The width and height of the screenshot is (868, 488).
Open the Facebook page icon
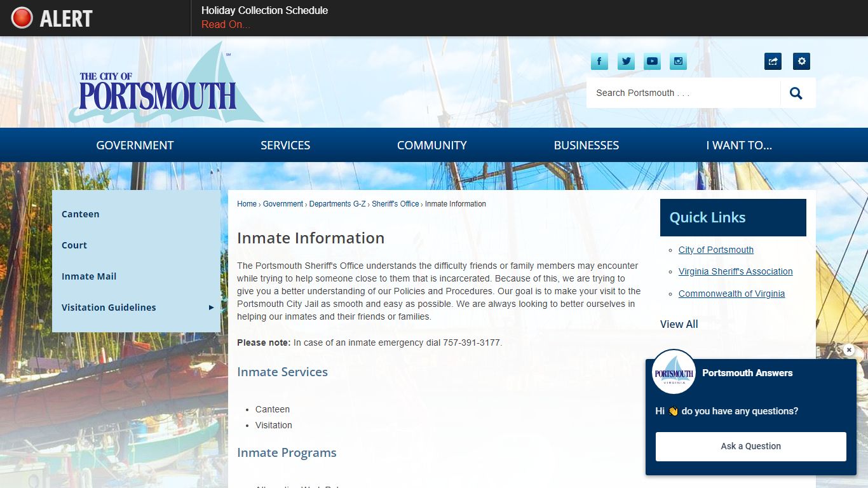[599, 61]
